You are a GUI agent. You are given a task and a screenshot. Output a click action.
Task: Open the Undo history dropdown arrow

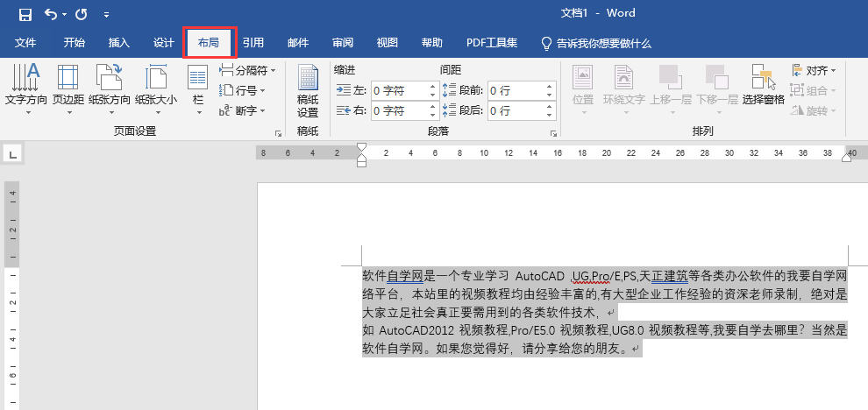[x=64, y=15]
